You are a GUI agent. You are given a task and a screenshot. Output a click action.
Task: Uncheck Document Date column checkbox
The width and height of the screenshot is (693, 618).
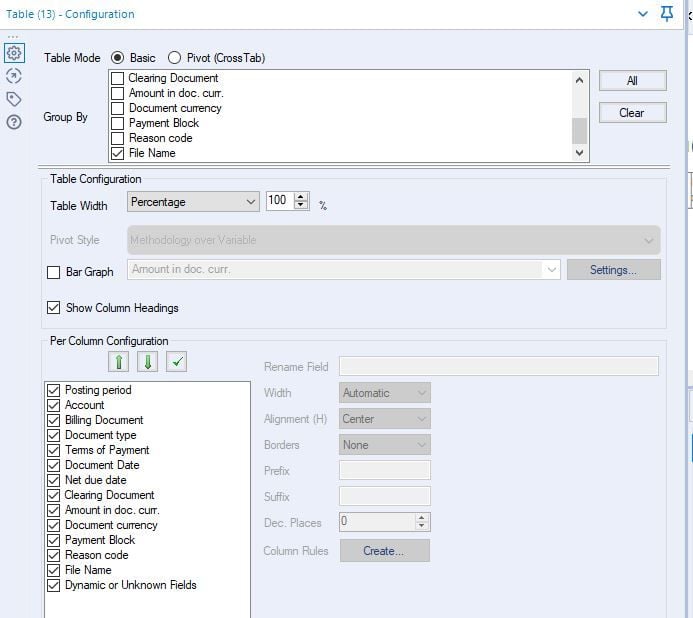(x=53, y=465)
